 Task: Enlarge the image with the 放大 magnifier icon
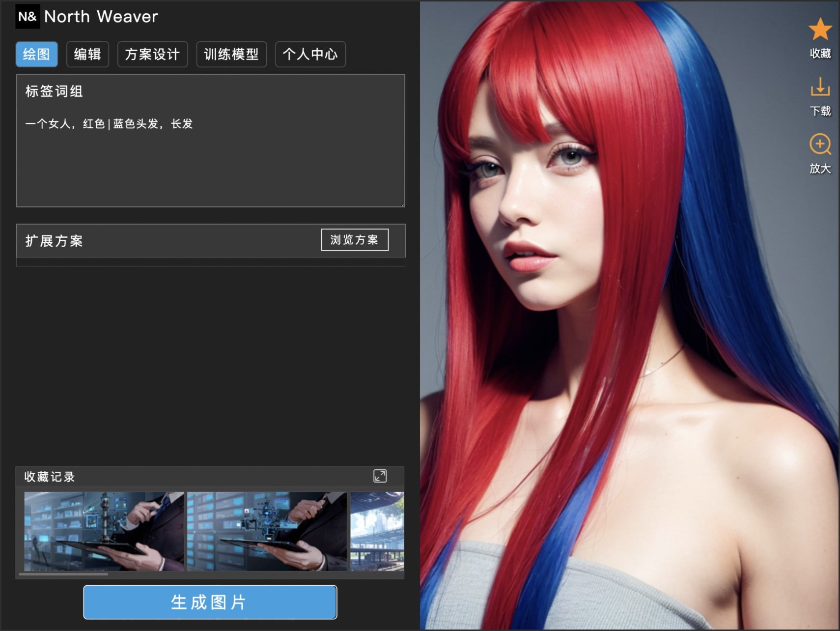pos(820,145)
